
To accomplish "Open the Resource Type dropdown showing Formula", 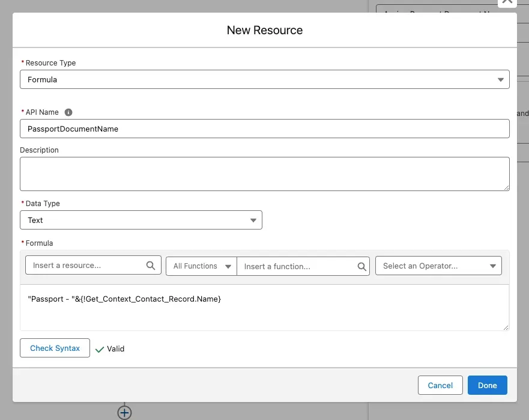I will [x=264, y=79].
